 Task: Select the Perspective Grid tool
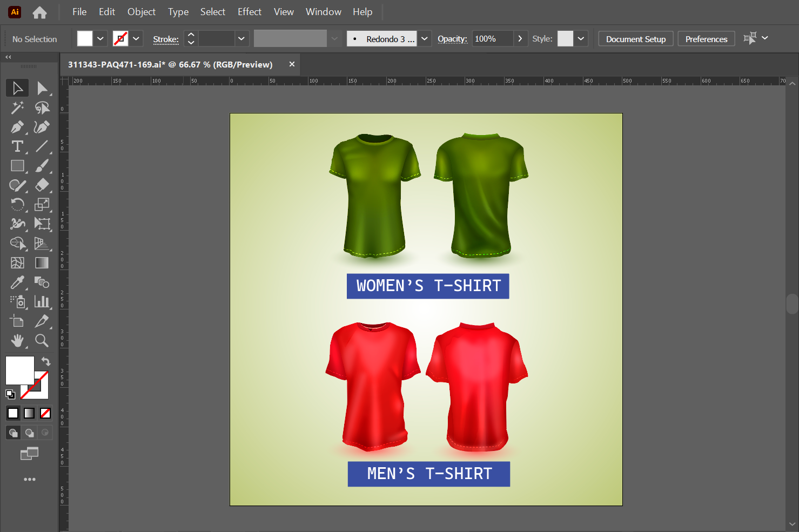(42, 243)
